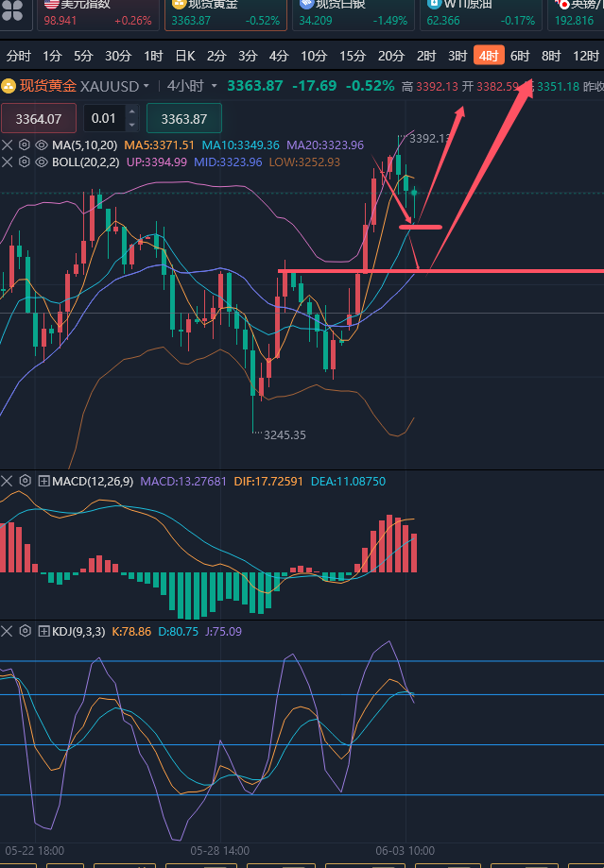
Task: Select the 20分 timeframe tab
Action: click(391, 56)
